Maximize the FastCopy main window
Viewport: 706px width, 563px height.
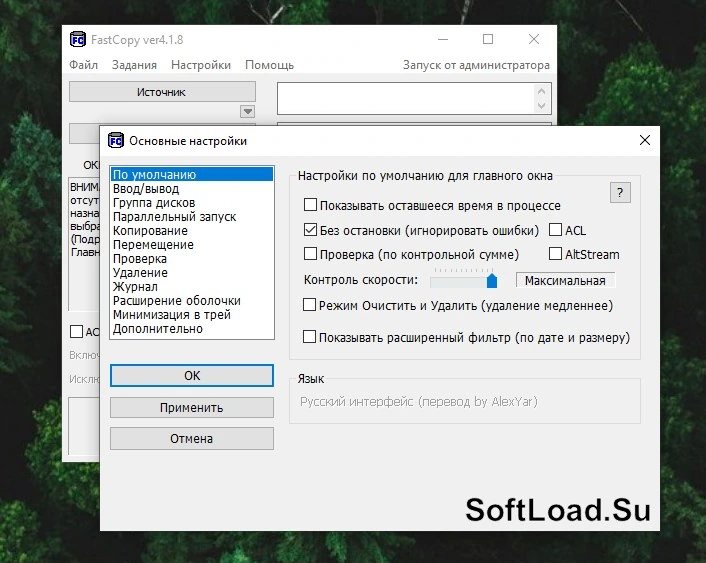click(488, 40)
